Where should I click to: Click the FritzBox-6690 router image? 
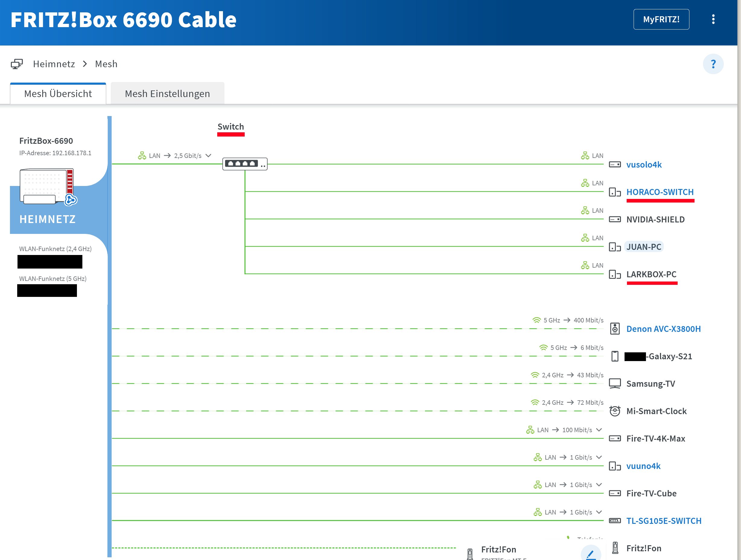(x=47, y=186)
